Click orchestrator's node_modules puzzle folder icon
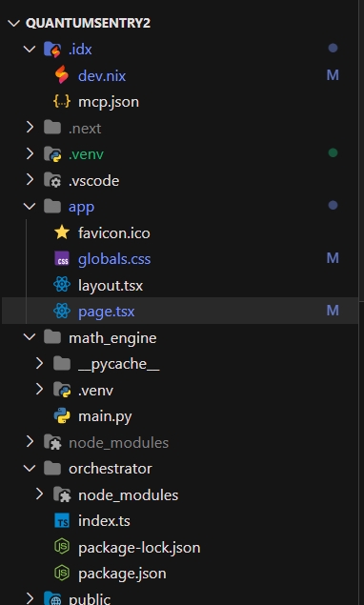Screen dimensions: 364x605 click(62, 494)
